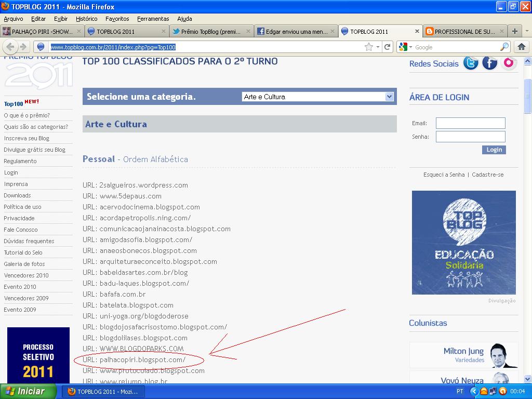The height and width of the screenshot is (399, 532).
Task: Close the PALHAÇO PIRI -SHOW tab
Action: coord(79,31)
